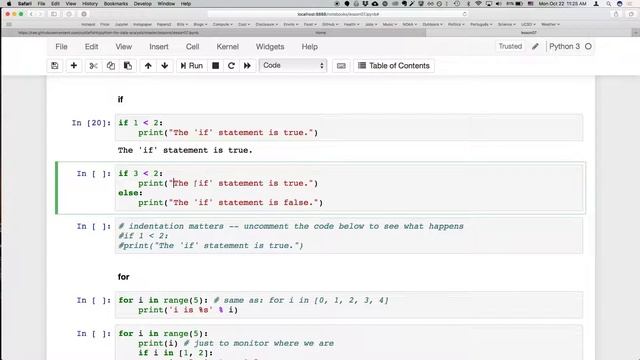
Task: Toggle the Table of Contents button
Action: (394, 66)
